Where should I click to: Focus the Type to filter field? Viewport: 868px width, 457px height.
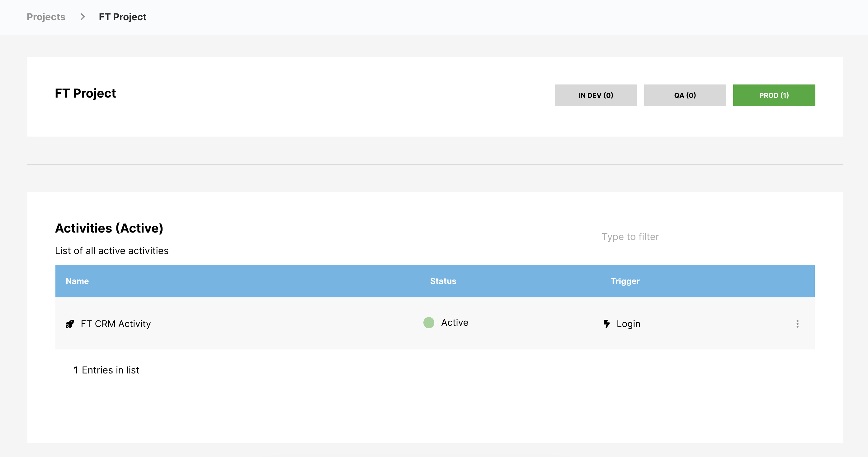tap(698, 237)
